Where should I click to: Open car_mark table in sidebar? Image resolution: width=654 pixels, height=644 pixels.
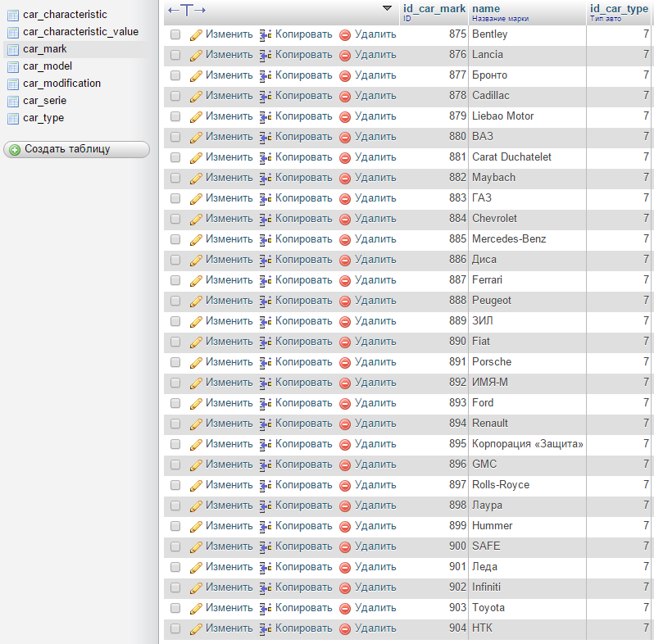44,49
